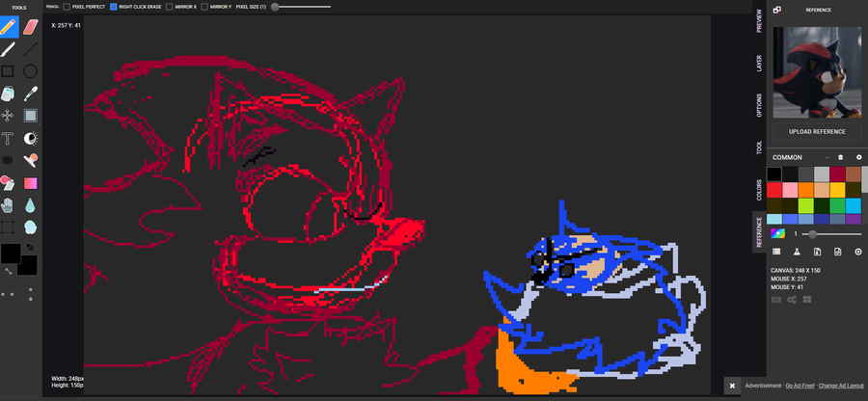Select the Dithering tool
This screenshot has height=401, width=868.
8,160
